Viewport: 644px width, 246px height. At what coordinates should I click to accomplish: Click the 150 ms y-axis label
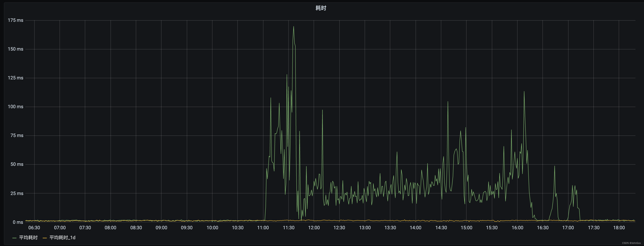[x=16, y=49]
